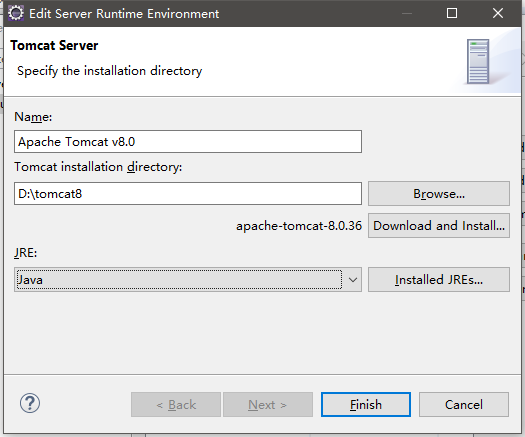Close the dialog with X button

[498, 13]
